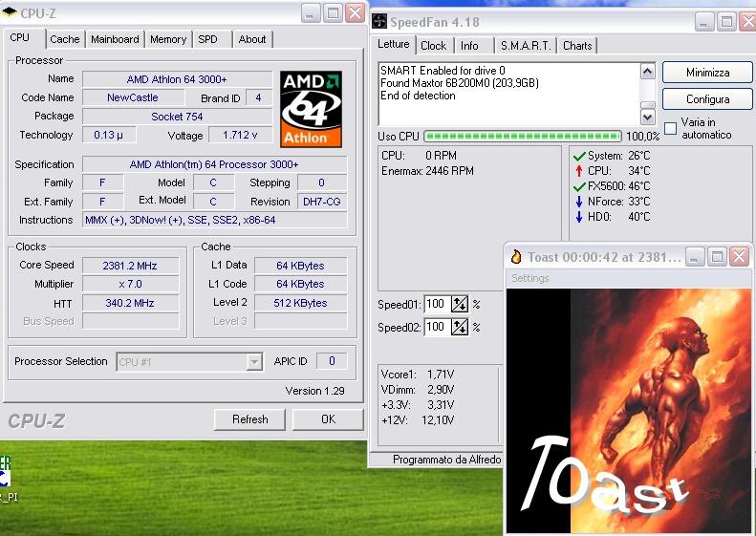Click the SMART detection log text box
This screenshot has width=756, height=536.
[x=509, y=94]
